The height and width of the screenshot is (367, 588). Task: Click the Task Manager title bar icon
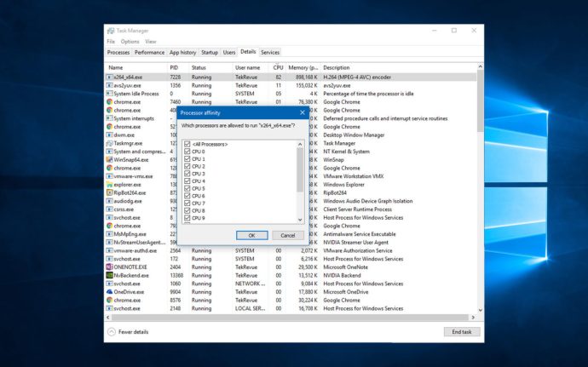click(111, 31)
